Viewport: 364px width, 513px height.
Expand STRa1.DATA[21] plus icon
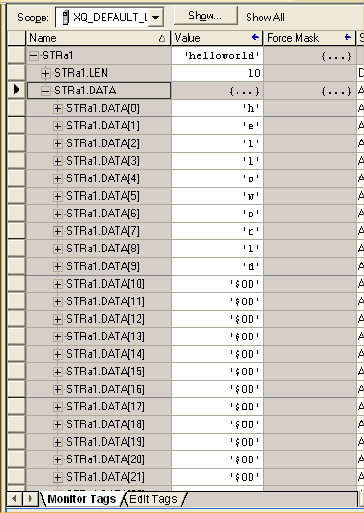pyautogui.click(x=58, y=478)
